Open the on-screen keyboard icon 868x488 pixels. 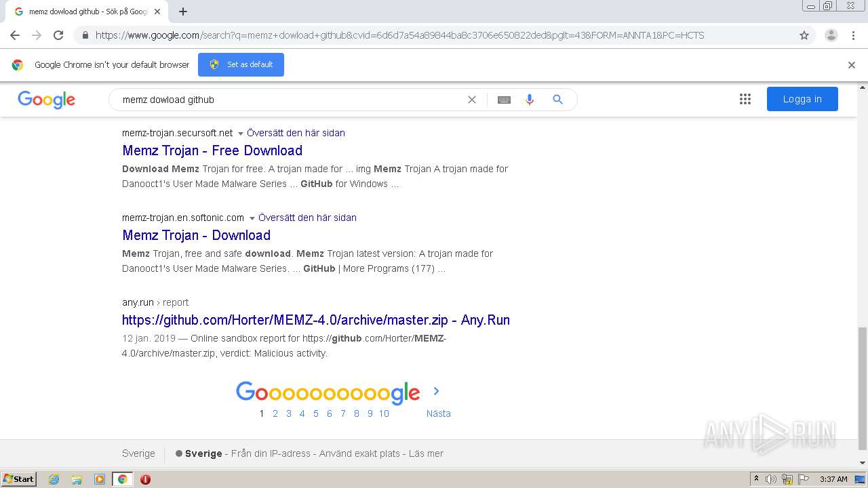[504, 100]
